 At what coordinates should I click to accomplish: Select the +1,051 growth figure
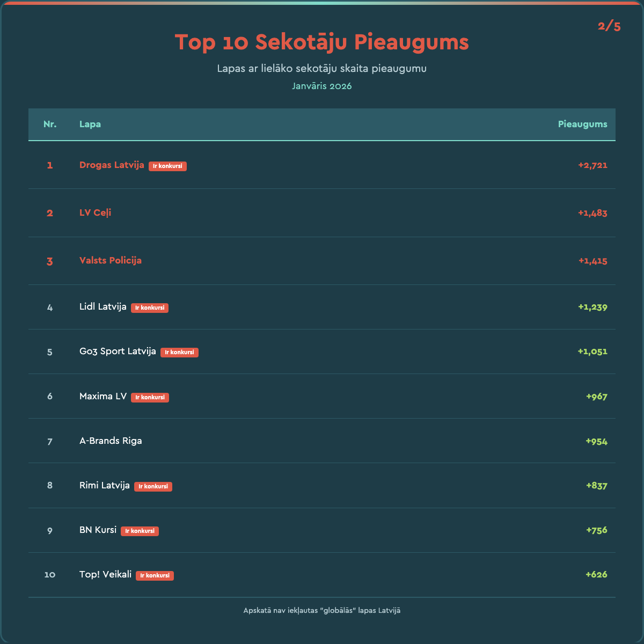(x=592, y=352)
